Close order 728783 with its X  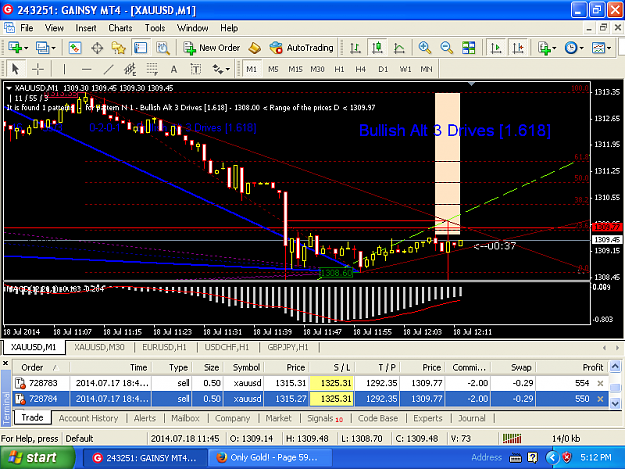600,383
